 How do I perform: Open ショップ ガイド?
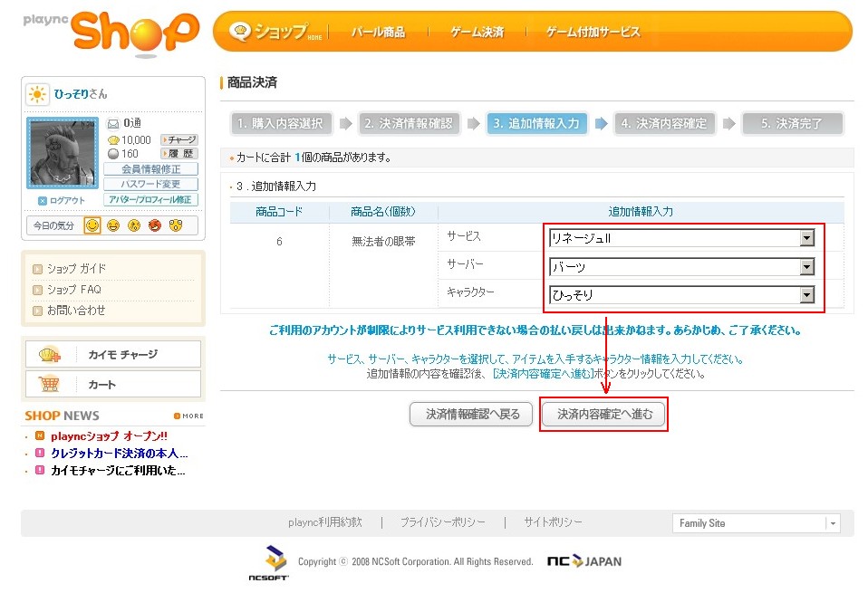pyautogui.click(x=76, y=269)
